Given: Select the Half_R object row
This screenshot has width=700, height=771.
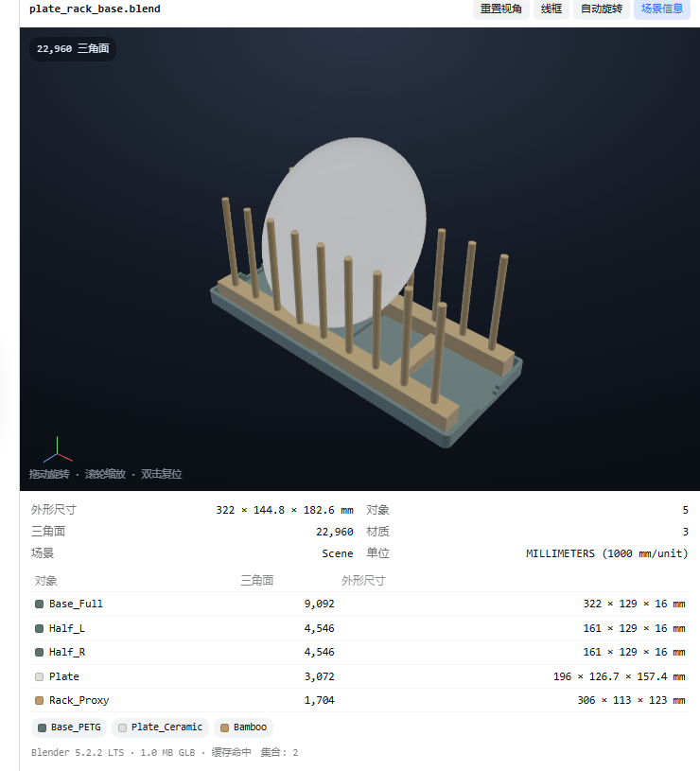Looking at the screenshot, I should coord(359,652).
